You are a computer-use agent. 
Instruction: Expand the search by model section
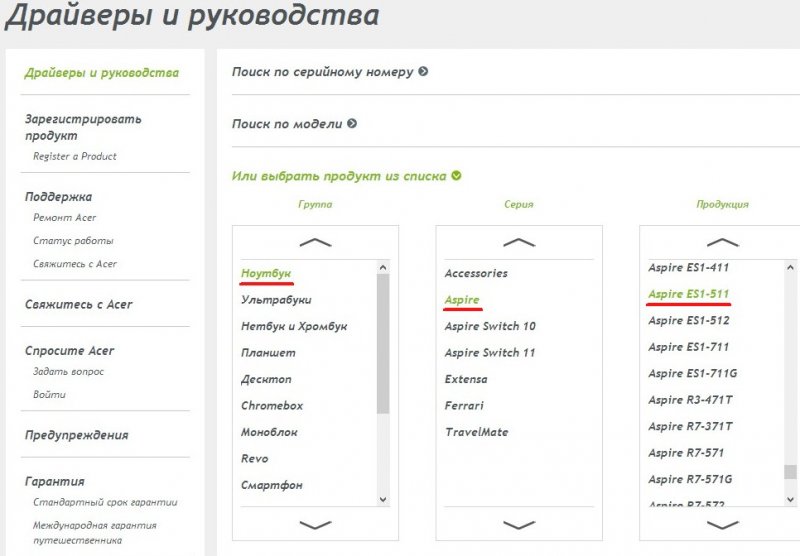point(294,124)
